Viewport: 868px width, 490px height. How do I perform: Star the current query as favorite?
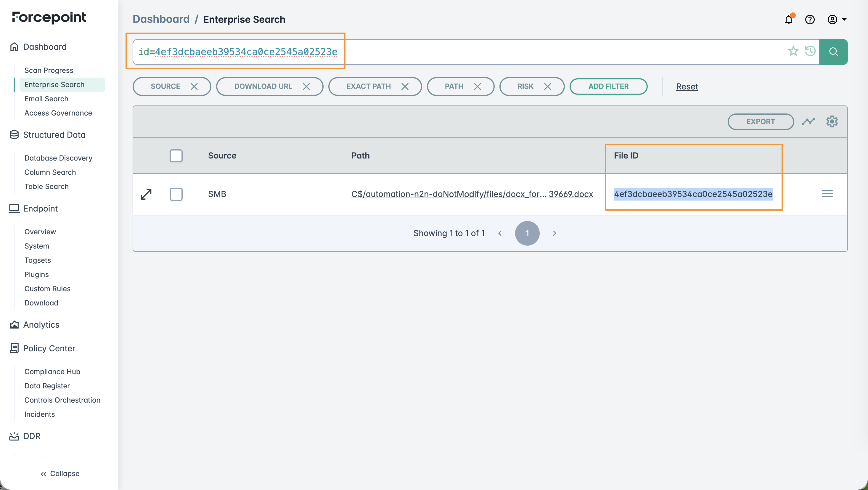[793, 51]
